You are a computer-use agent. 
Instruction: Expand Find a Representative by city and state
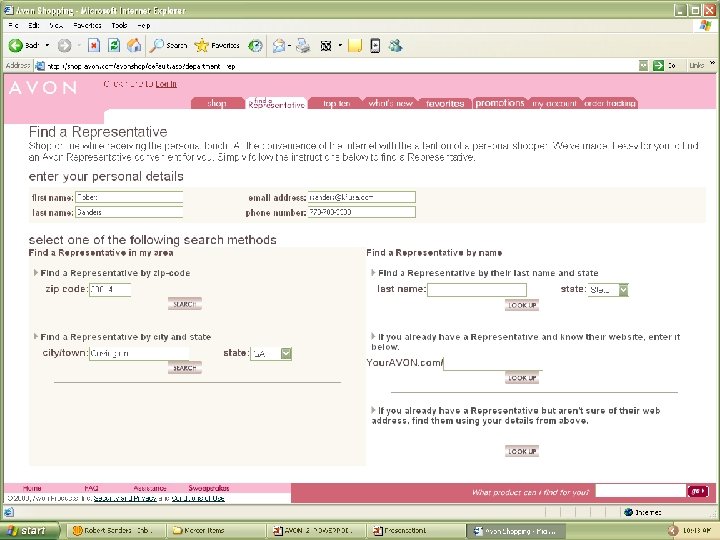[35, 337]
